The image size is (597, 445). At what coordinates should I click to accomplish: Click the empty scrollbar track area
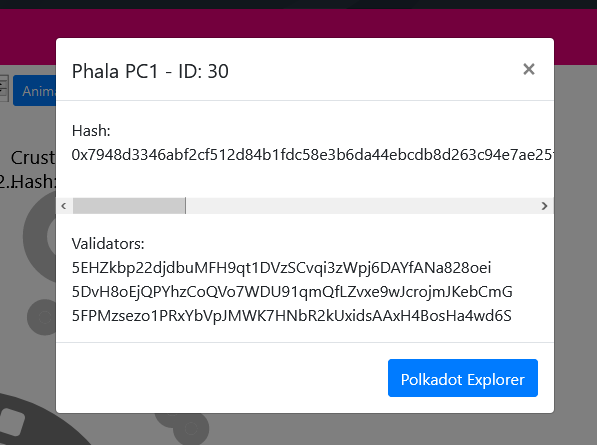click(361, 206)
